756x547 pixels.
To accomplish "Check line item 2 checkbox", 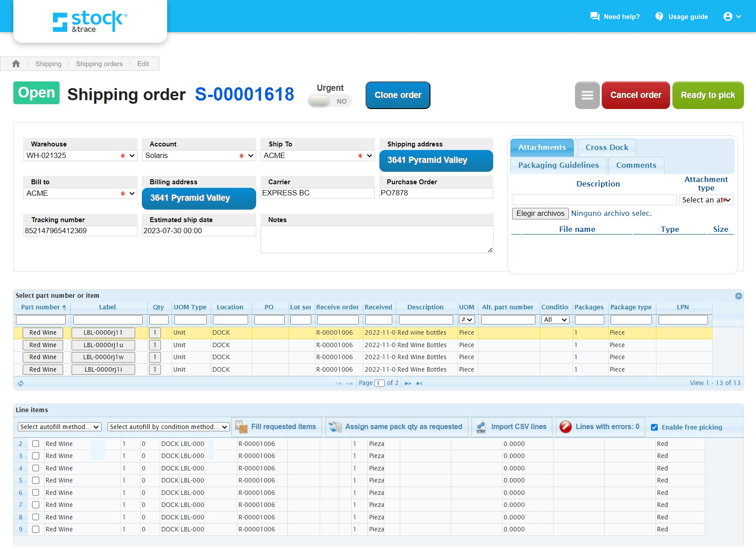I will (36, 443).
